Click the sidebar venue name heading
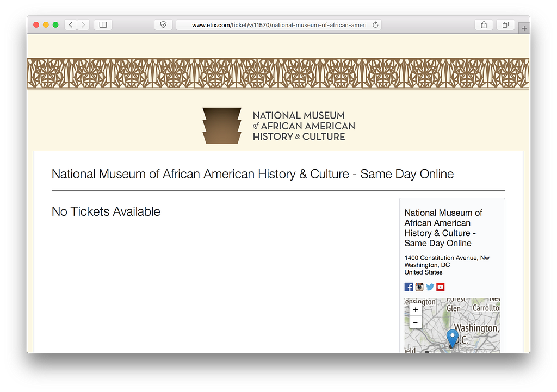The width and height of the screenshot is (557, 392). point(443,228)
